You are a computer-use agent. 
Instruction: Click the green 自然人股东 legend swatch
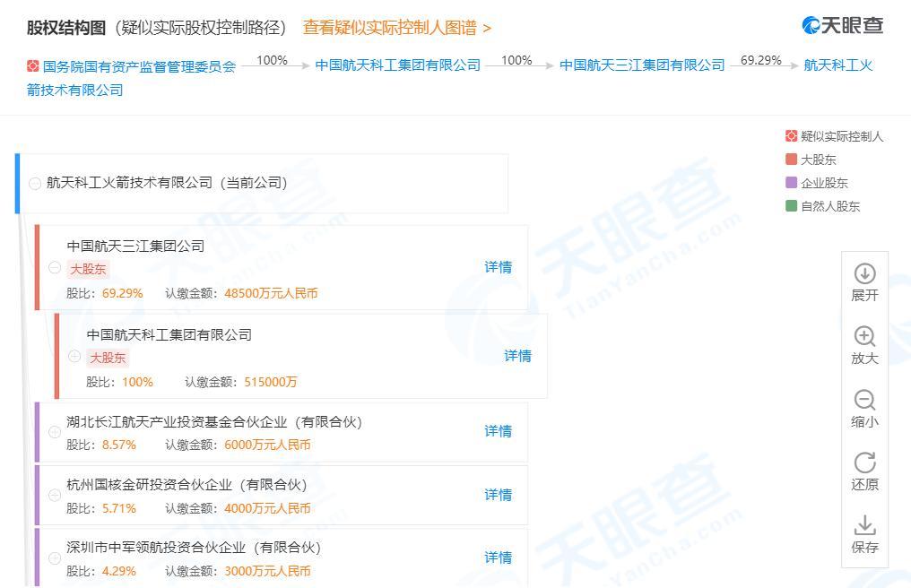tap(791, 205)
